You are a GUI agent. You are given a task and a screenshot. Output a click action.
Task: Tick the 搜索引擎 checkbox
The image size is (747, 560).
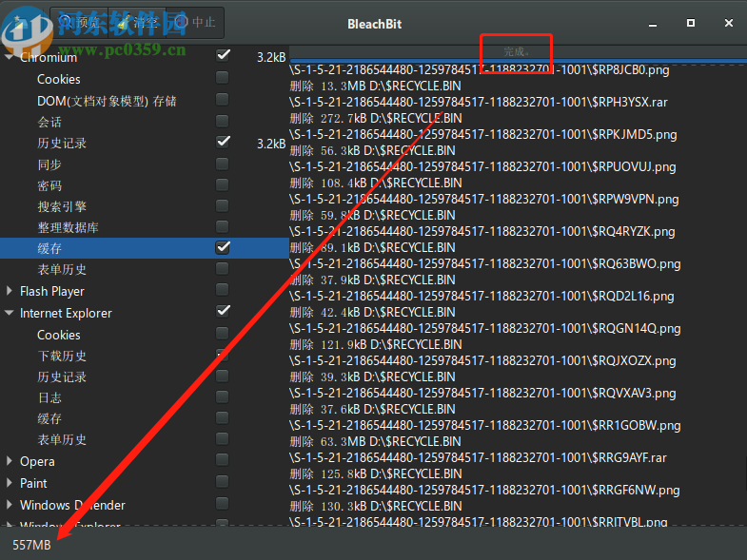222,205
